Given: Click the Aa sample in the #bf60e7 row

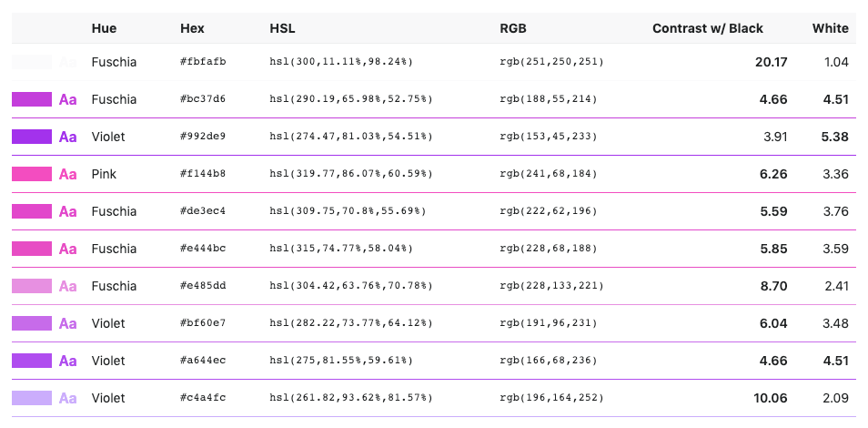Looking at the screenshot, I should point(67,323).
